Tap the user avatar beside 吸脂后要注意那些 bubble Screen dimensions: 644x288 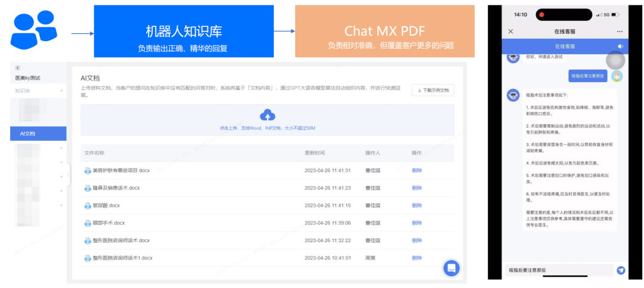pos(617,76)
